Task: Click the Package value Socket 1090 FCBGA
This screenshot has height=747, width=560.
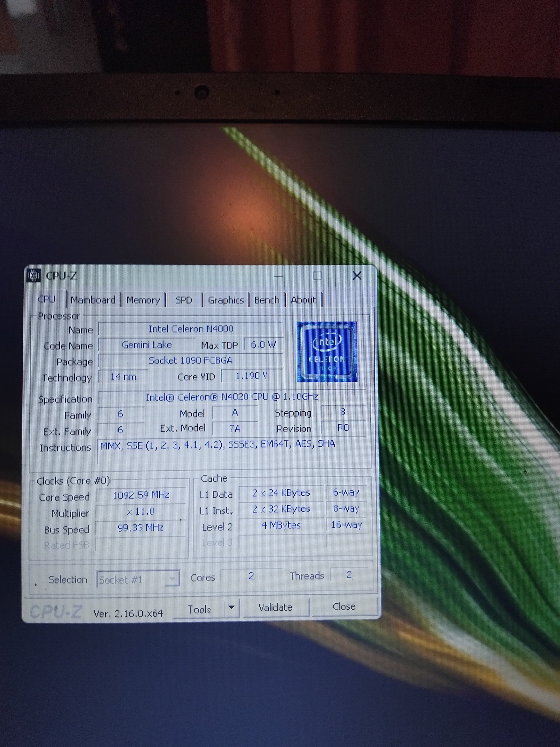Action: (191, 360)
